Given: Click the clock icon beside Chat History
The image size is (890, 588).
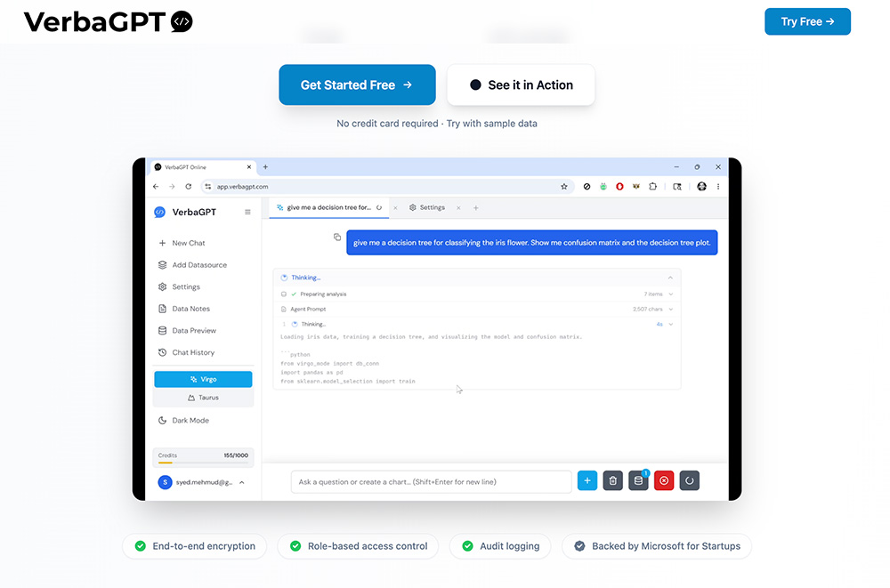Looking at the screenshot, I should click(162, 352).
